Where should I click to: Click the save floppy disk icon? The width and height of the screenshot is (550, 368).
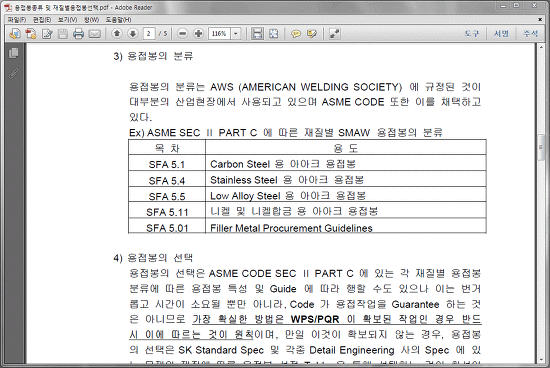click(x=63, y=34)
